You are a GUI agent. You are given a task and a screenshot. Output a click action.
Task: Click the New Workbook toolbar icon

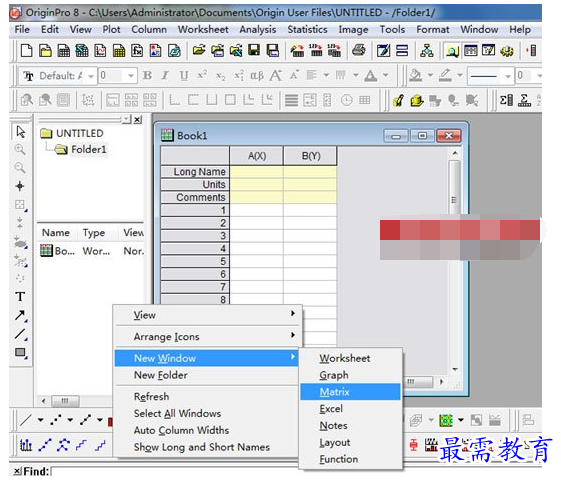coord(64,51)
